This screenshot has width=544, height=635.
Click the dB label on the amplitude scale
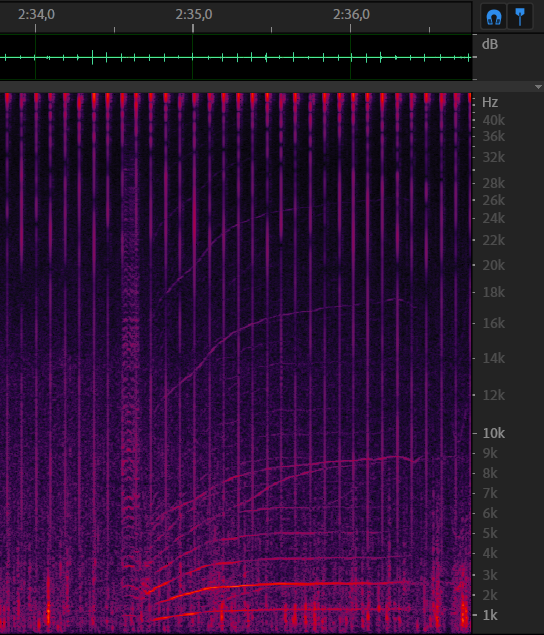490,44
